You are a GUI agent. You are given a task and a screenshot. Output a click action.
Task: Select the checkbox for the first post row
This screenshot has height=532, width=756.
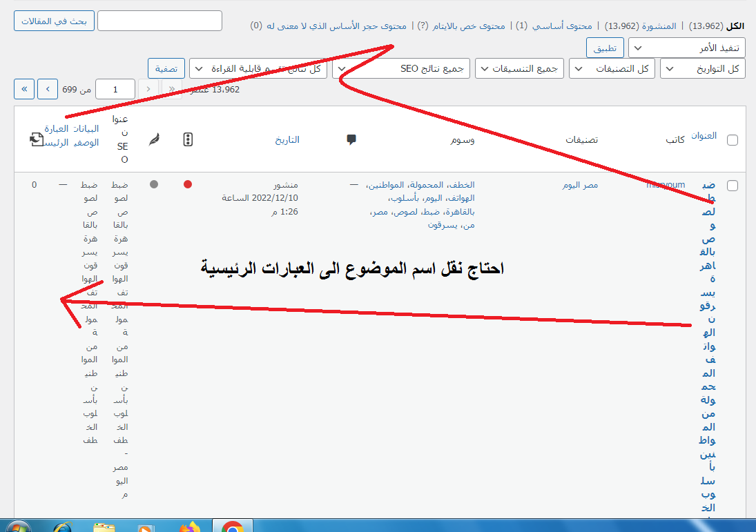pyautogui.click(x=733, y=186)
